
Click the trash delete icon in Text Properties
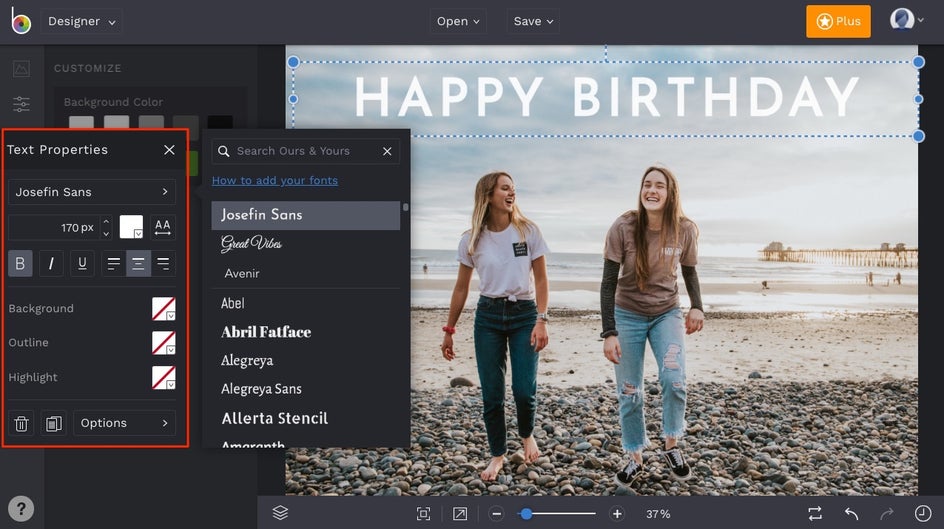click(21, 423)
